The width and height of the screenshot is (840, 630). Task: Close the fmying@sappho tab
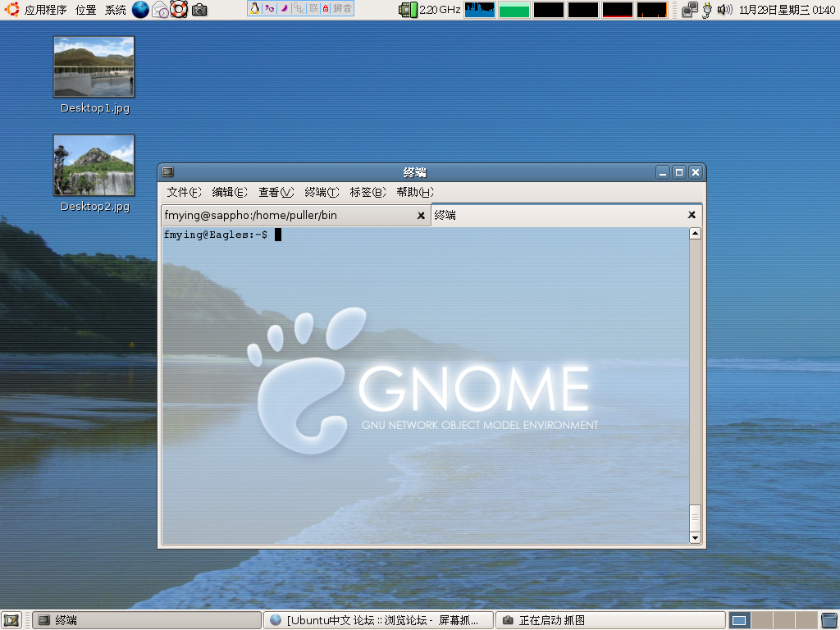coord(421,216)
